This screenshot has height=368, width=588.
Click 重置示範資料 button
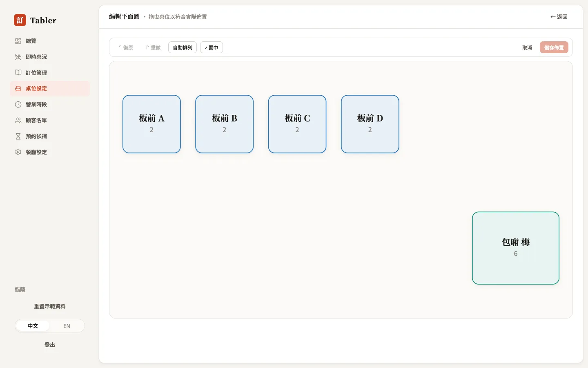[50, 306]
